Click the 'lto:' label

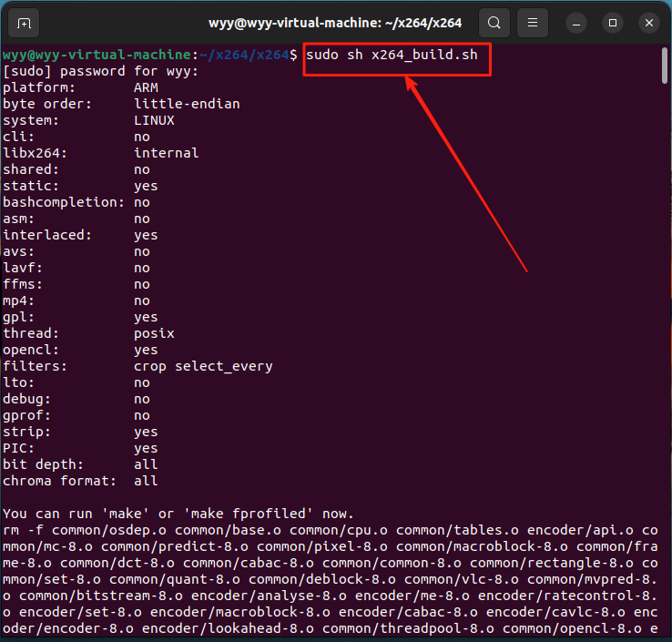(18, 382)
